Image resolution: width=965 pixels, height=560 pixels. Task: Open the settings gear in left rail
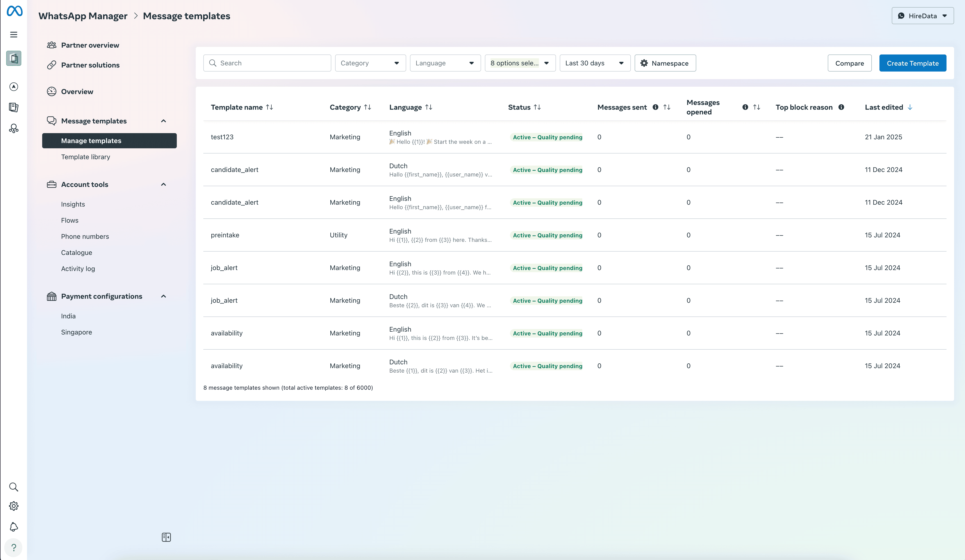(x=14, y=506)
